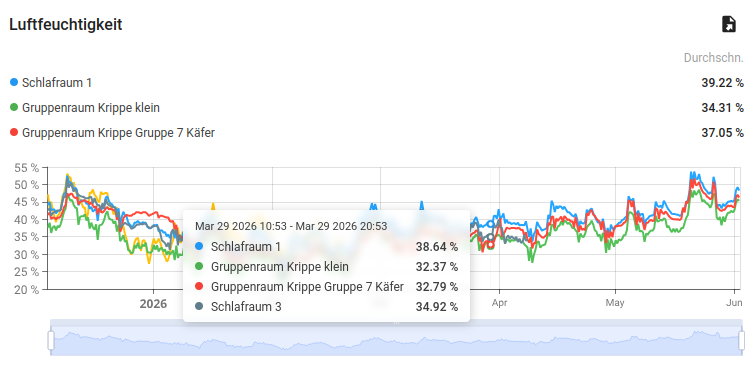Click the Apr axis label

499,303
